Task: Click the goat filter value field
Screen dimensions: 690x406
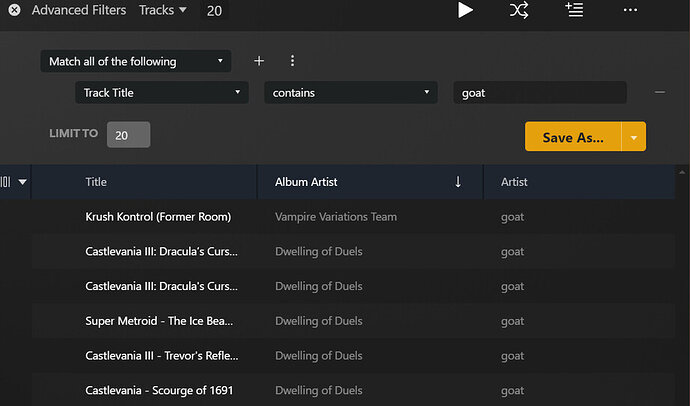Action: (539, 93)
